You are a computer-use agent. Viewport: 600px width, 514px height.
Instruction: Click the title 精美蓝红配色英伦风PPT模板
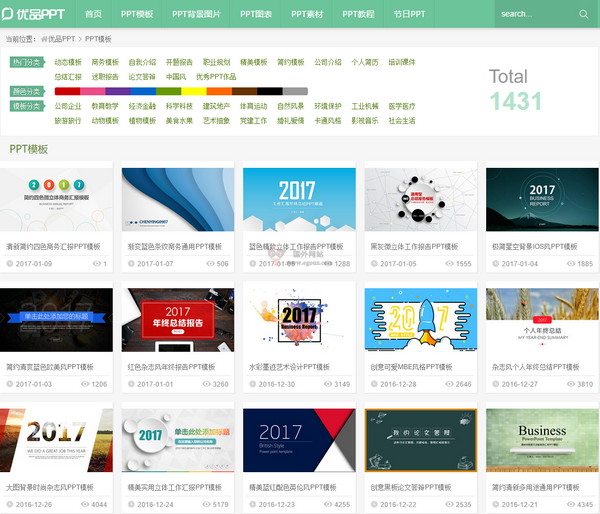tap(293, 487)
